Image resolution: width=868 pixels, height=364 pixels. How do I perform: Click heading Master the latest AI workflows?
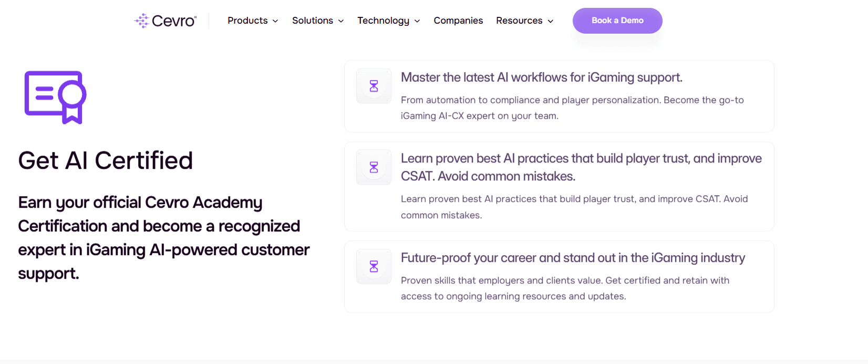click(x=542, y=77)
